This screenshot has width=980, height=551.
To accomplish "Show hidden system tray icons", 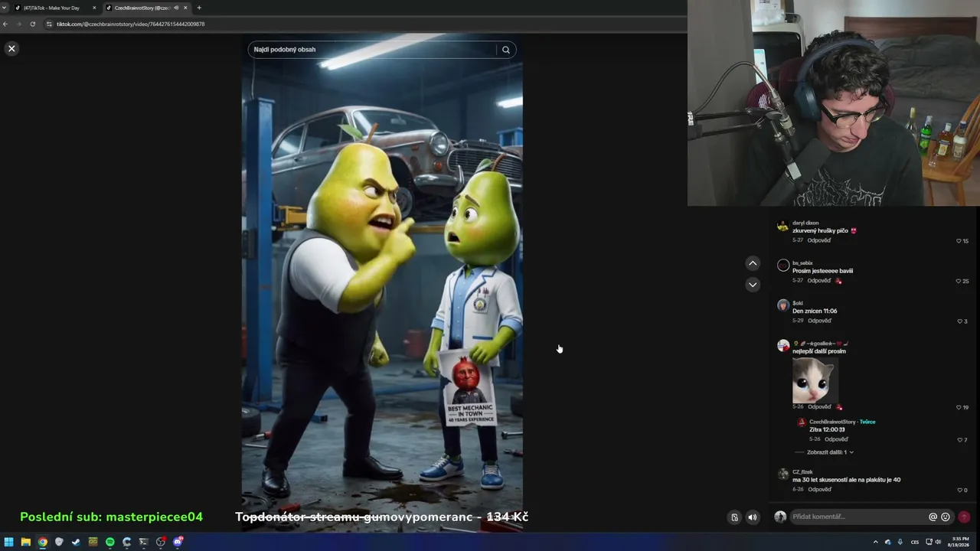I will [x=875, y=542].
